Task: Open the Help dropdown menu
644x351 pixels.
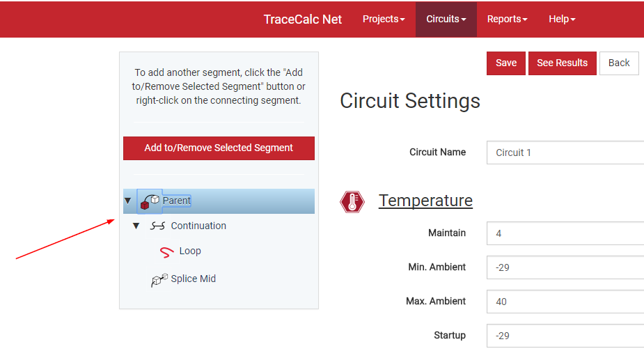Action: (562, 19)
